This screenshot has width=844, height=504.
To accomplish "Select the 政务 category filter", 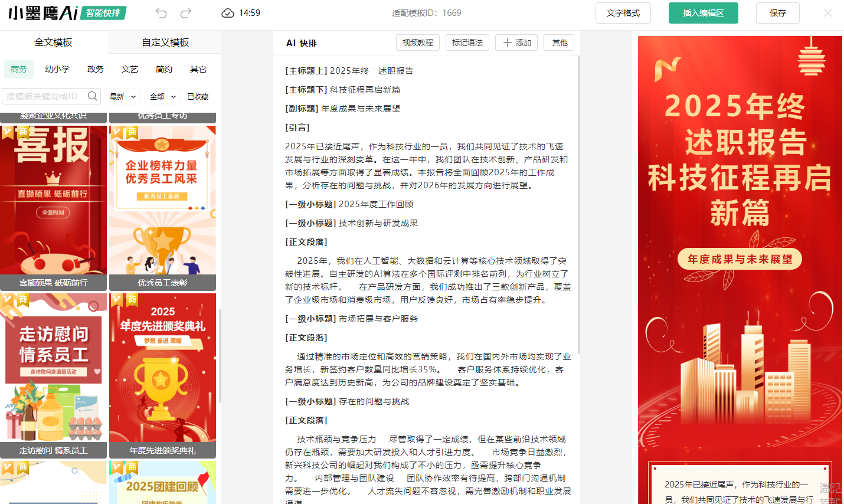I will 96,69.
